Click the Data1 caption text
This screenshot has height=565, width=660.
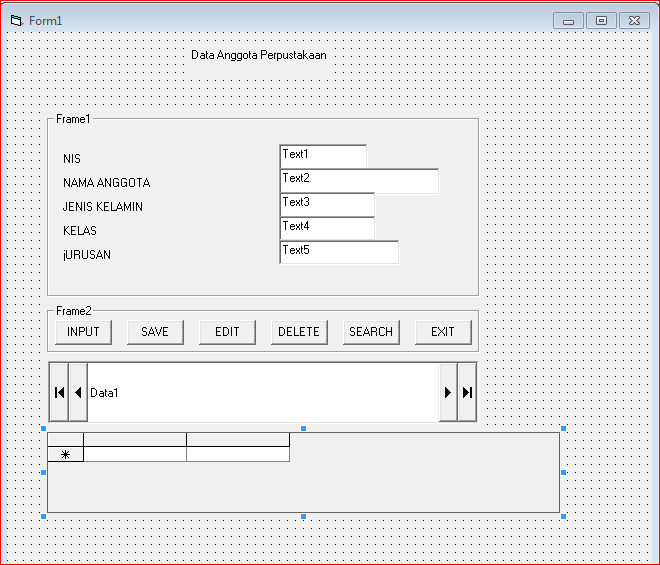104,393
